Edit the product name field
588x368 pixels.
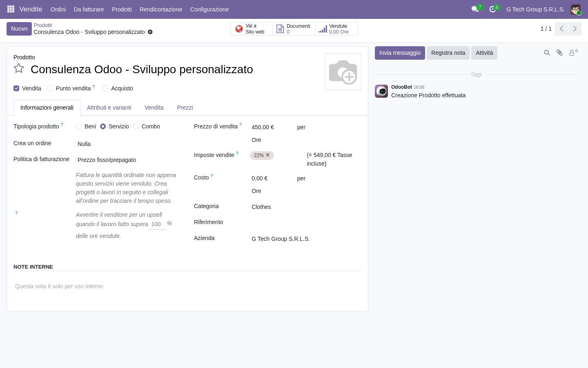click(x=174, y=70)
